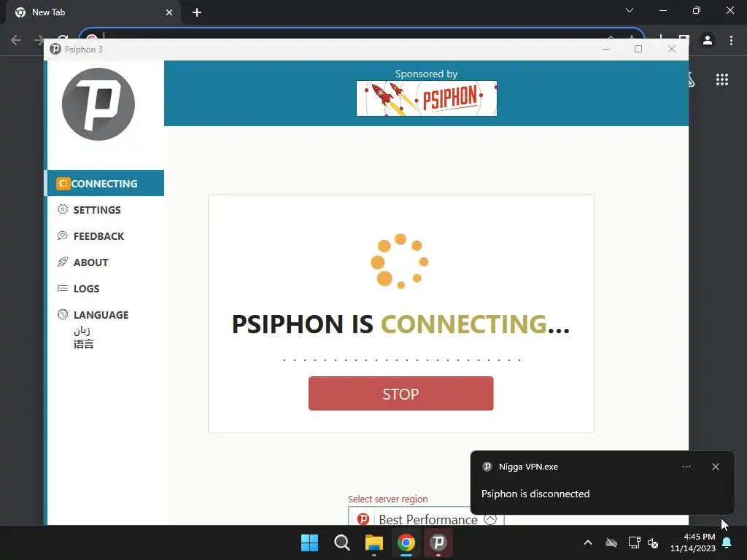Open the clock and date panel
Screen dimensions: 747x560
point(693,542)
